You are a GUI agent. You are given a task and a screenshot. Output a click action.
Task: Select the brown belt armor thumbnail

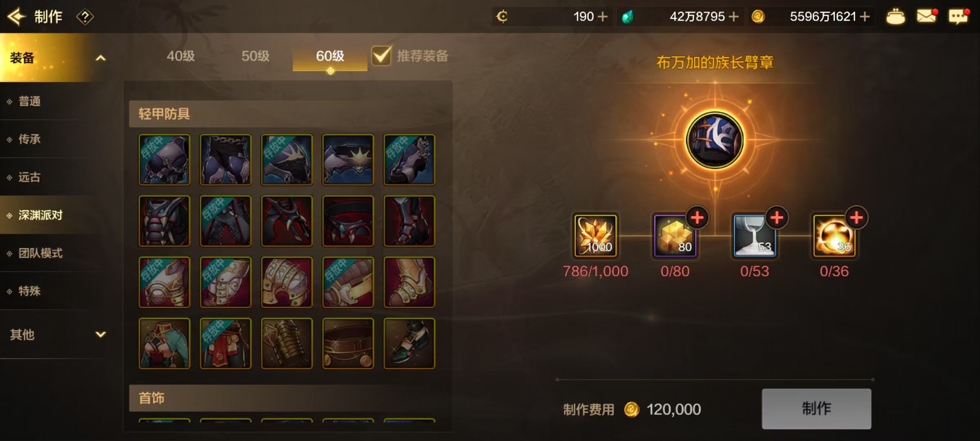(x=348, y=343)
